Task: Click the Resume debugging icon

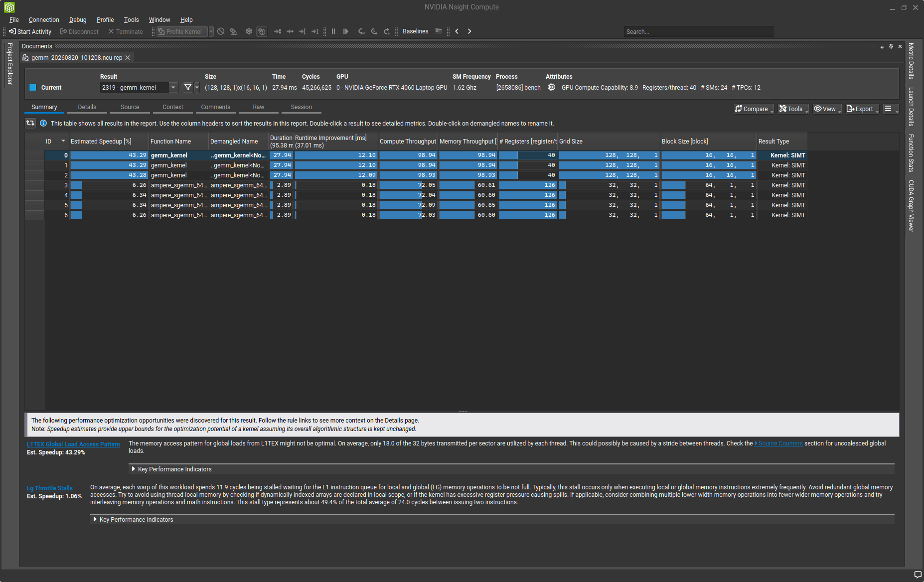Action: (346, 31)
